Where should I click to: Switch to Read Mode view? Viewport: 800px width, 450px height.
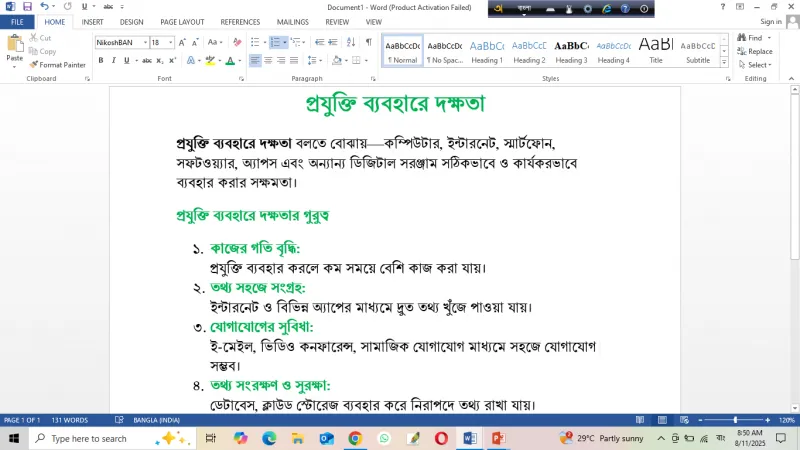[x=640, y=420]
